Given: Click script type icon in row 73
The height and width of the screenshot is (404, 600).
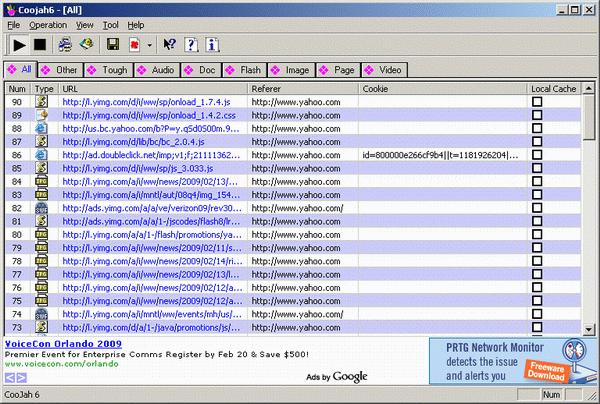Looking at the screenshot, I should coord(41,327).
